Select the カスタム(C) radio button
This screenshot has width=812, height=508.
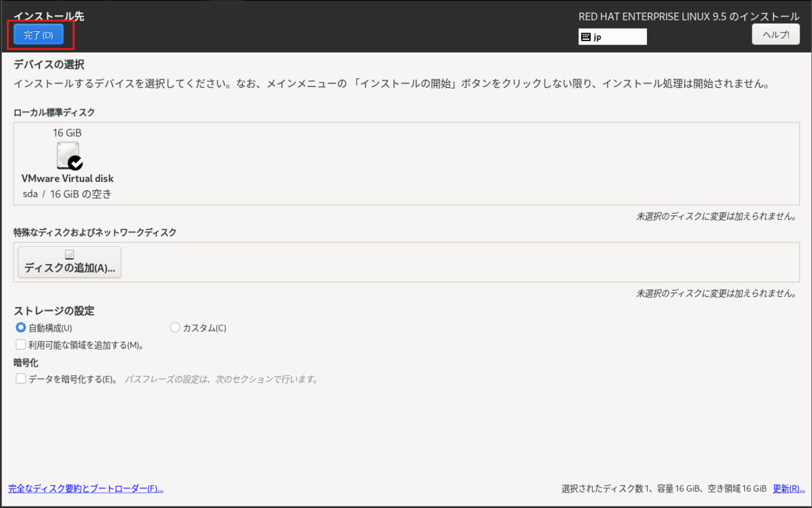(175, 327)
